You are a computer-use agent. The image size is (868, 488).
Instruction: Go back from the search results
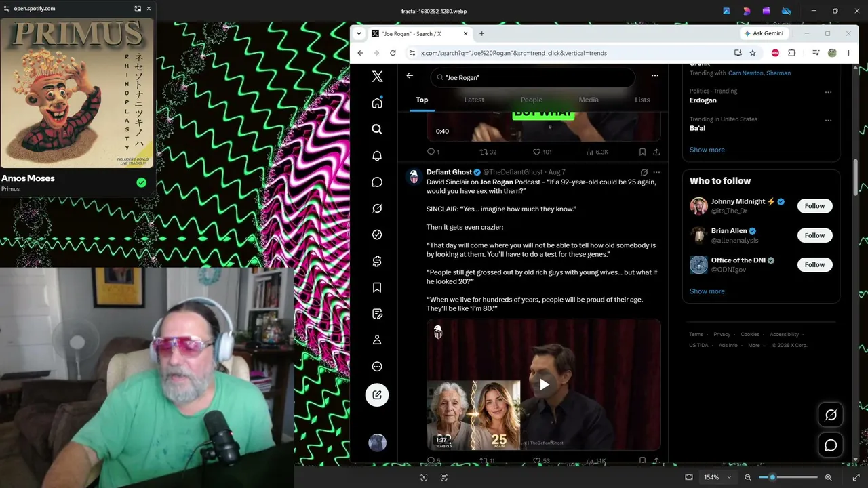click(410, 75)
